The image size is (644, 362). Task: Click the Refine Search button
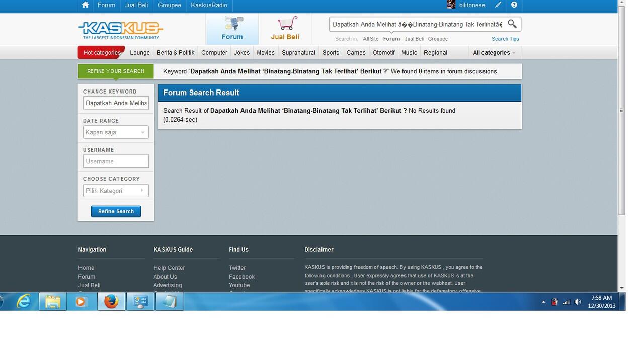click(116, 211)
